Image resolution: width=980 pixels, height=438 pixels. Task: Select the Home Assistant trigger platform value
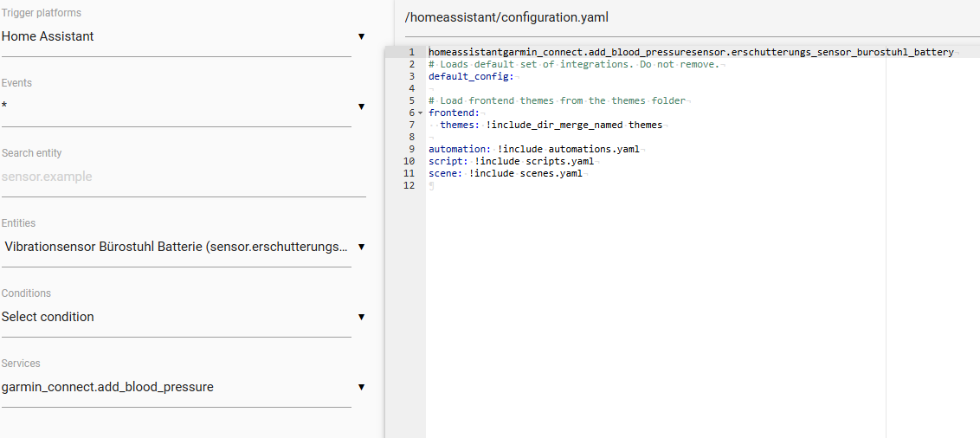pyautogui.click(x=48, y=36)
